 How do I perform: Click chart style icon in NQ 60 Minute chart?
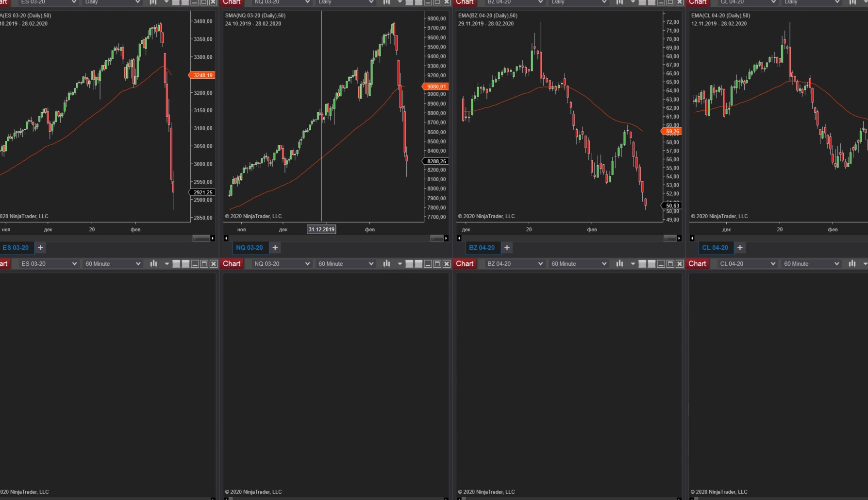(x=386, y=264)
